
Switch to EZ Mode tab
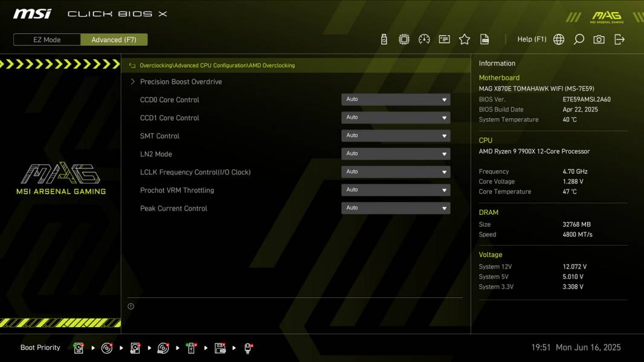point(47,40)
